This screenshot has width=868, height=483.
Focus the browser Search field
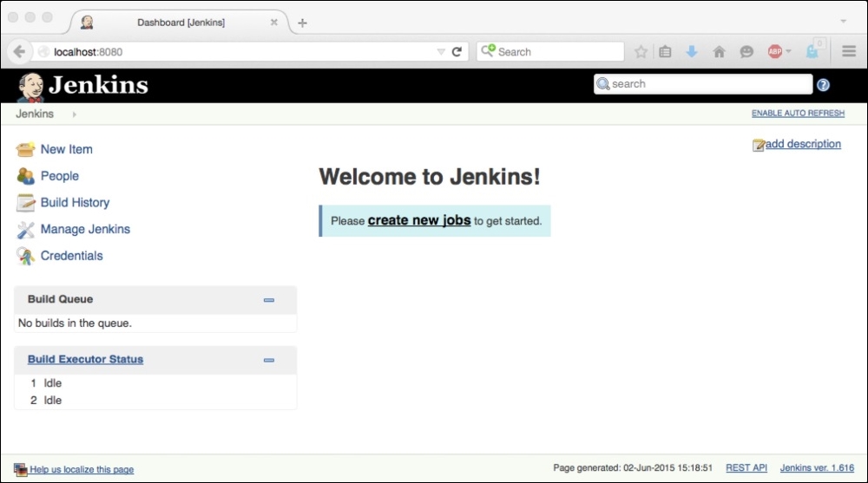point(550,51)
